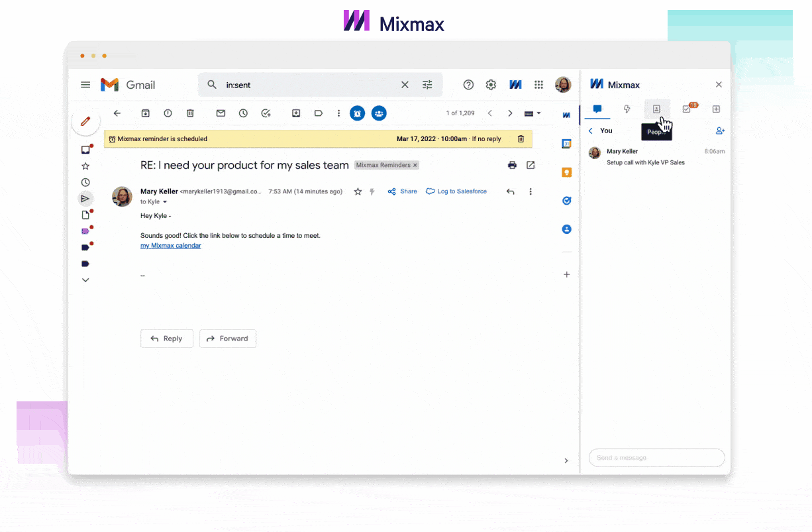Open Google Calendar side panel icon
Screen dimensions: 812x532
tap(566, 143)
